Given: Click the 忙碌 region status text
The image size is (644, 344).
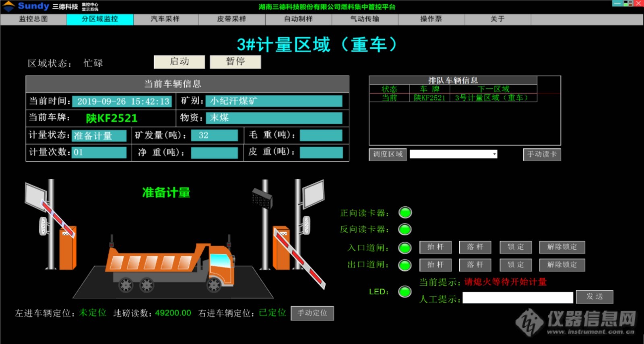Looking at the screenshot, I should click(93, 63).
